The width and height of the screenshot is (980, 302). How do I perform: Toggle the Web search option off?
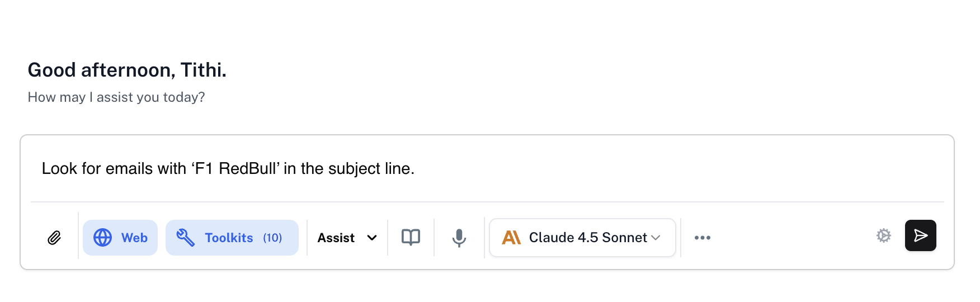click(x=120, y=238)
